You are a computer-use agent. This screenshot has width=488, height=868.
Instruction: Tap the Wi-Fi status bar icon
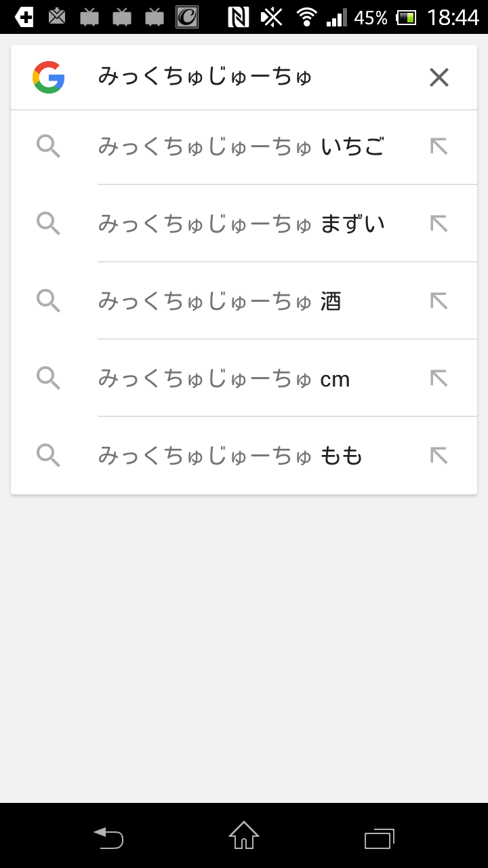point(307,17)
